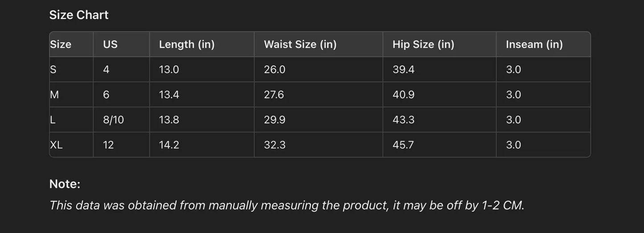This screenshot has height=233, width=644.
Task: Select the Length (in) column header
Action: coord(187,45)
